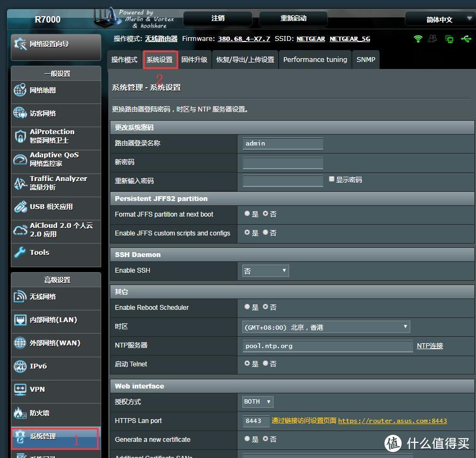This screenshot has width=476, height=458.
Task: Click the green Wi-Fi status icon
Action: tap(418, 39)
